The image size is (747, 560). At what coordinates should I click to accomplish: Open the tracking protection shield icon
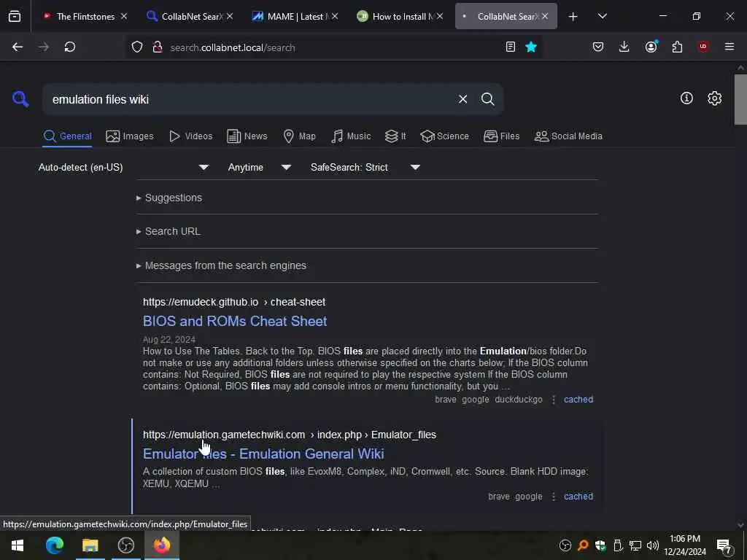(137, 47)
